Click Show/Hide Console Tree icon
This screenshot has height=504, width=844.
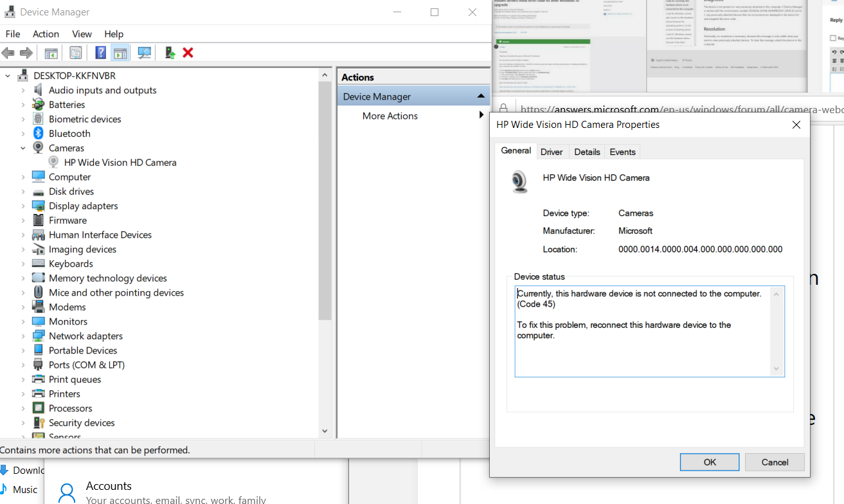[51, 53]
